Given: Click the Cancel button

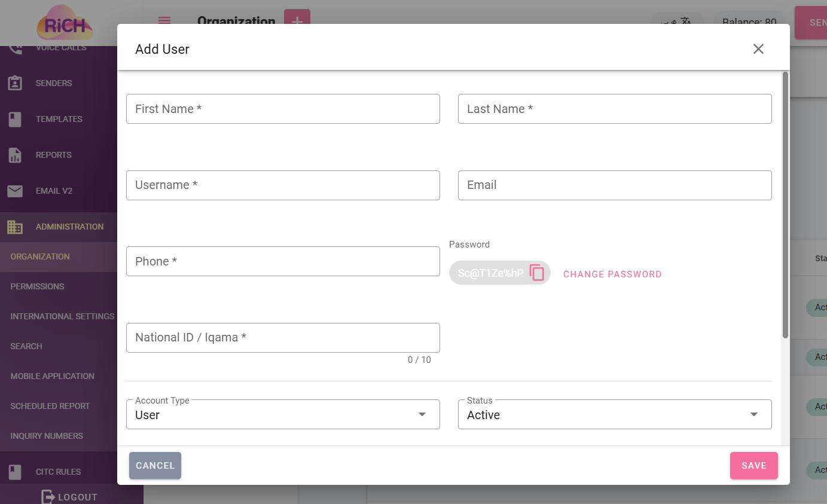Looking at the screenshot, I should pyautogui.click(x=155, y=465).
